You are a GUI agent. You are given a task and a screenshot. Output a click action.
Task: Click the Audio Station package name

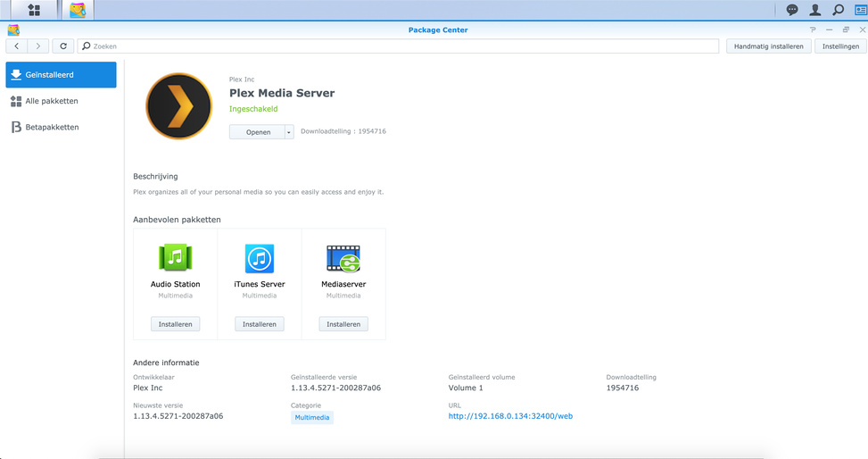pyautogui.click(x=176, y=284)
